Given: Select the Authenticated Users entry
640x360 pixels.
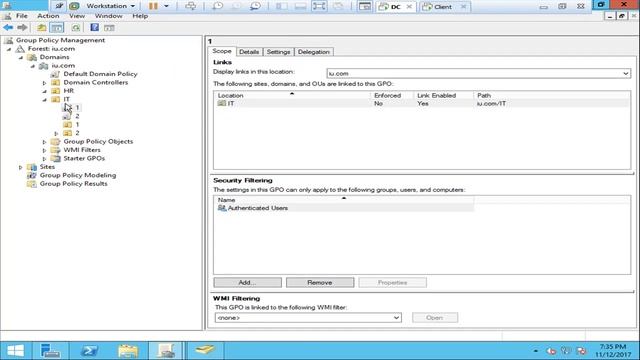Looking at the screenshot, I should 258,208.
